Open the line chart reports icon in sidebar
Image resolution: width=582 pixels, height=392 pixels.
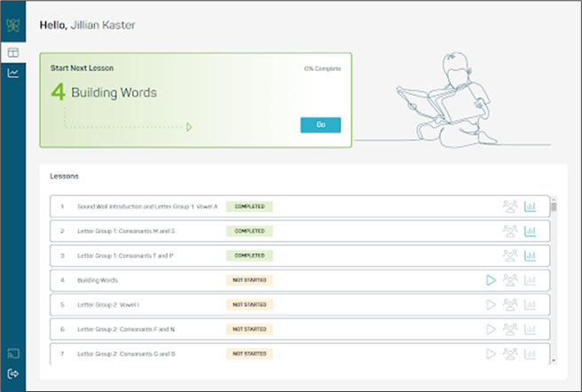pyautogui.click(x=12, y=73)
